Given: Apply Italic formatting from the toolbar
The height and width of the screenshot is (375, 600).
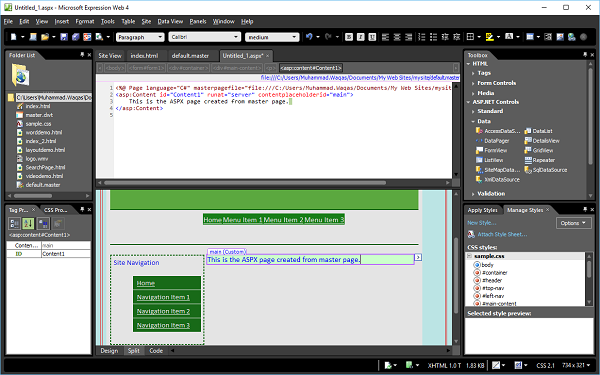Looking at the screenshot, I should coord(360,37).
